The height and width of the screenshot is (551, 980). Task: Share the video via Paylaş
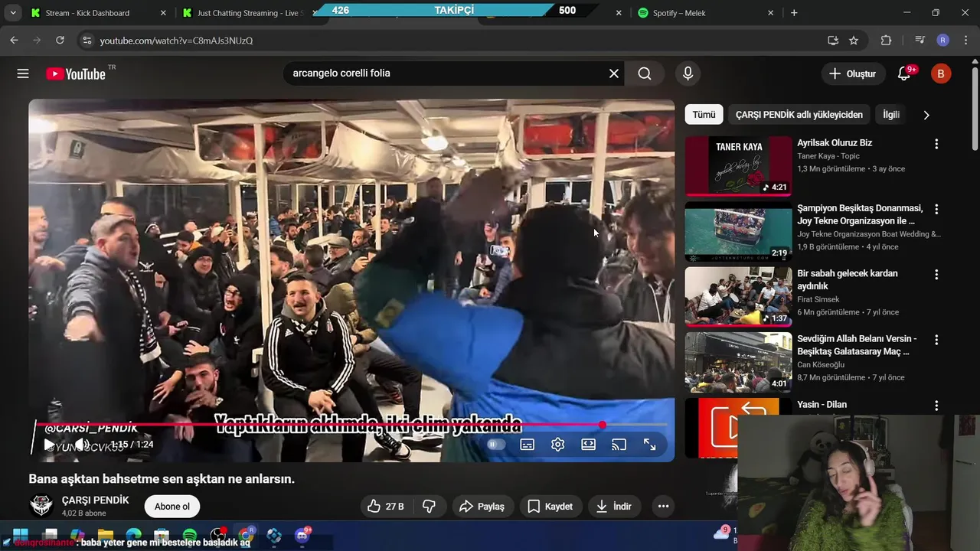482,506
